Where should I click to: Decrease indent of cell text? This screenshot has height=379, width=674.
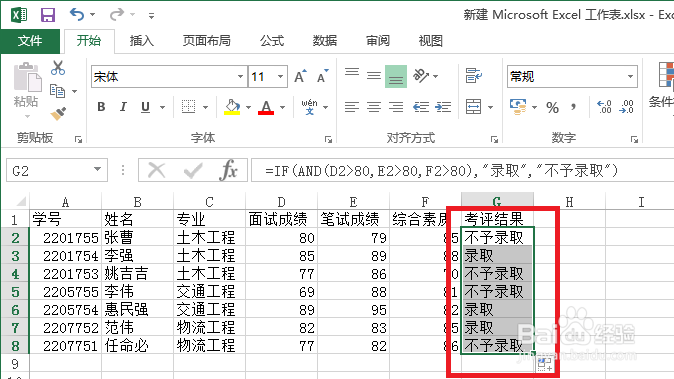(x=421, y=107)
